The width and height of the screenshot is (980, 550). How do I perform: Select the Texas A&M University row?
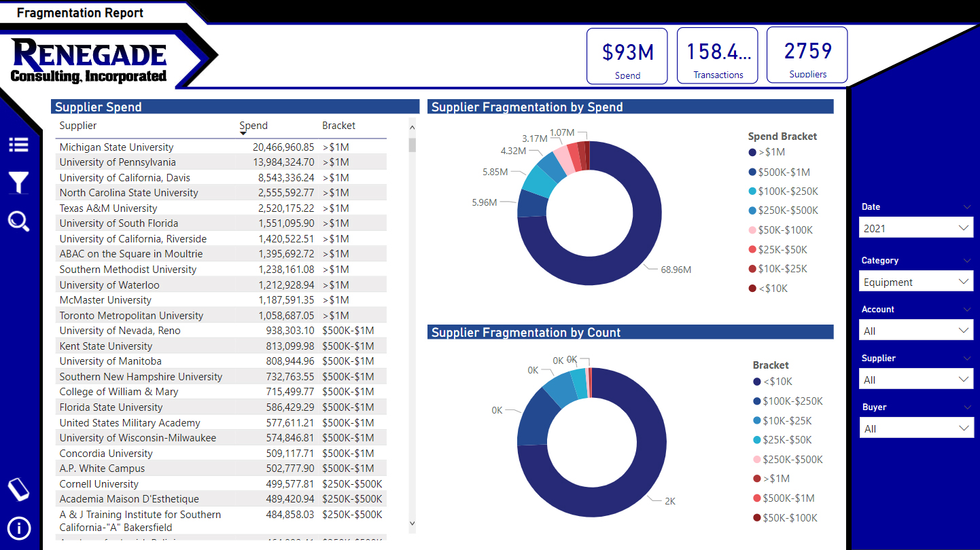[221, 208]
